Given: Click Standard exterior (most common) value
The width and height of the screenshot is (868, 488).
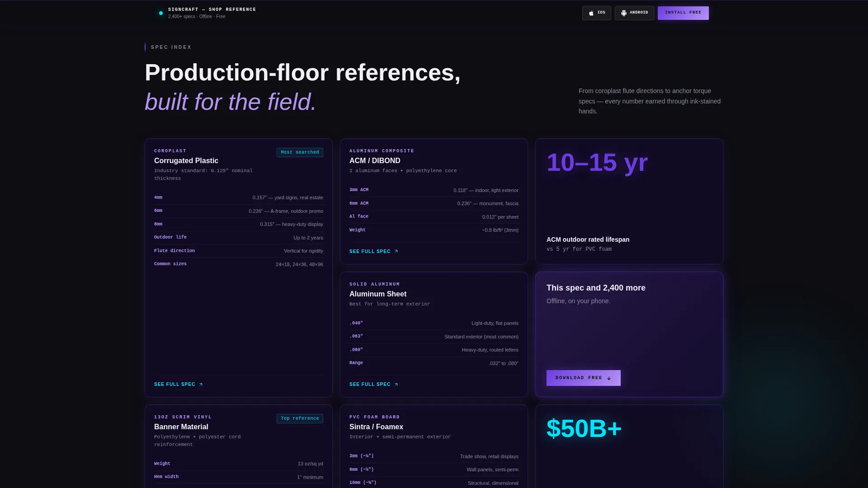Looking at the screenshot, I should pos(481,337).
